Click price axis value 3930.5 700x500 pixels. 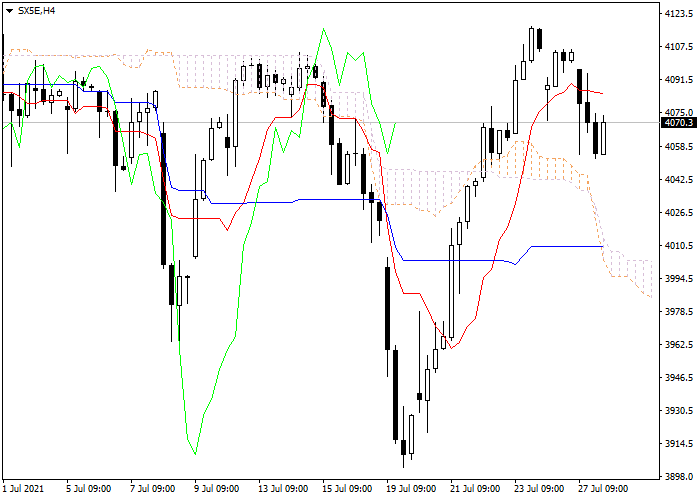pos(679,411)
